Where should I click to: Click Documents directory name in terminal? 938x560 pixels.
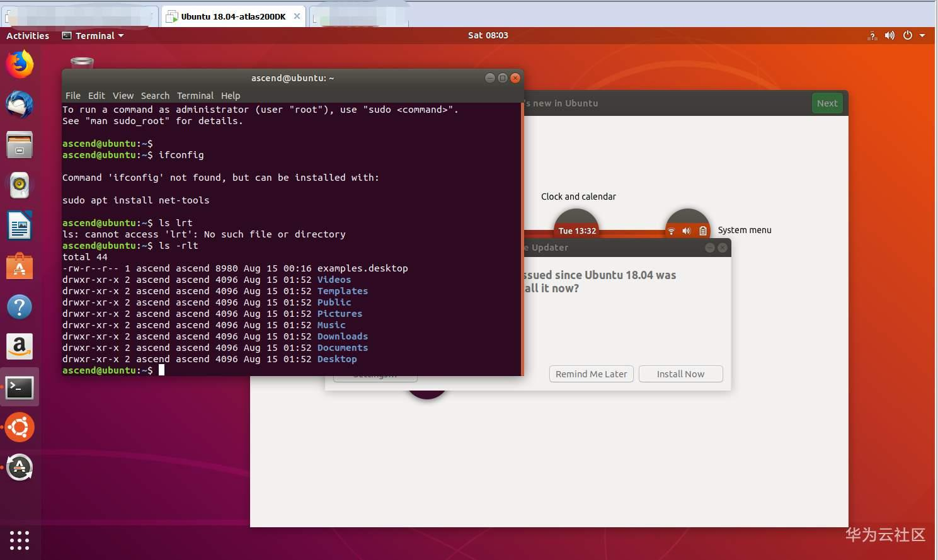(x=343, y=348)
